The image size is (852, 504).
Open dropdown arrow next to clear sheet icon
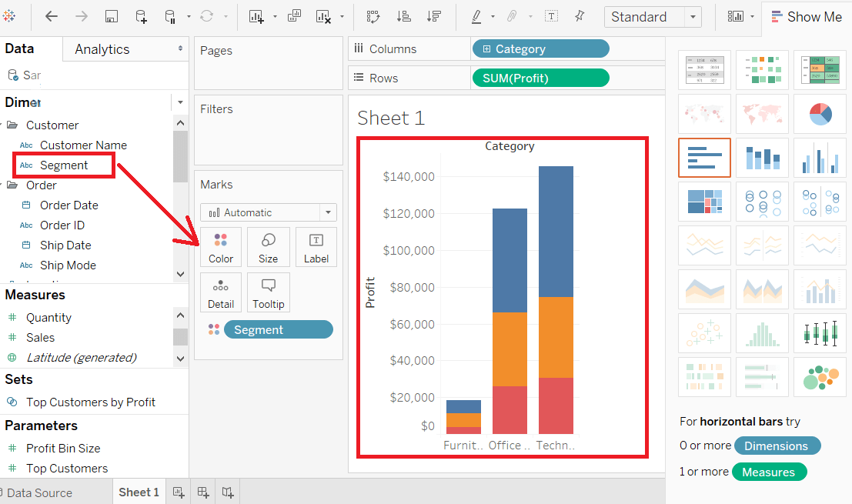pos(342,17)
